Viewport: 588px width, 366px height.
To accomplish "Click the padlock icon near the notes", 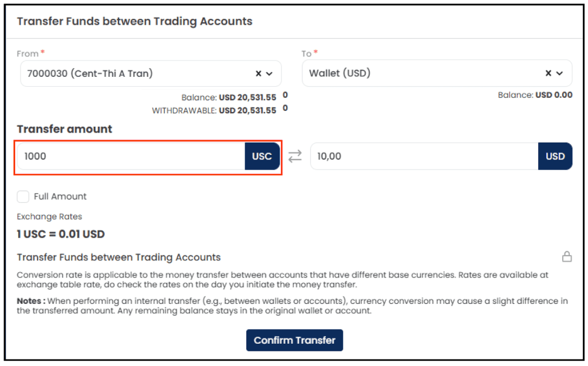I will click(567, 256).
